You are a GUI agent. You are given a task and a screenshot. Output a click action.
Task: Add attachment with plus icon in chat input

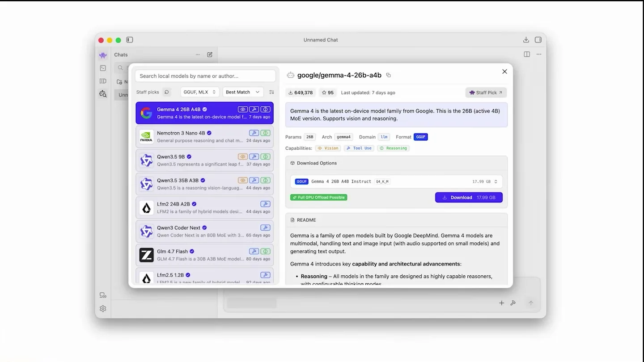(501, 303)
